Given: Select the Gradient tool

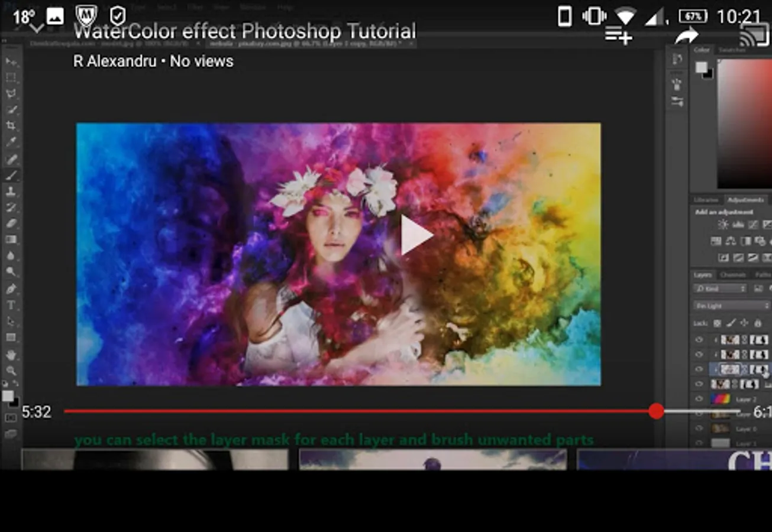Looking at the screenshot, I should point(11,239).
